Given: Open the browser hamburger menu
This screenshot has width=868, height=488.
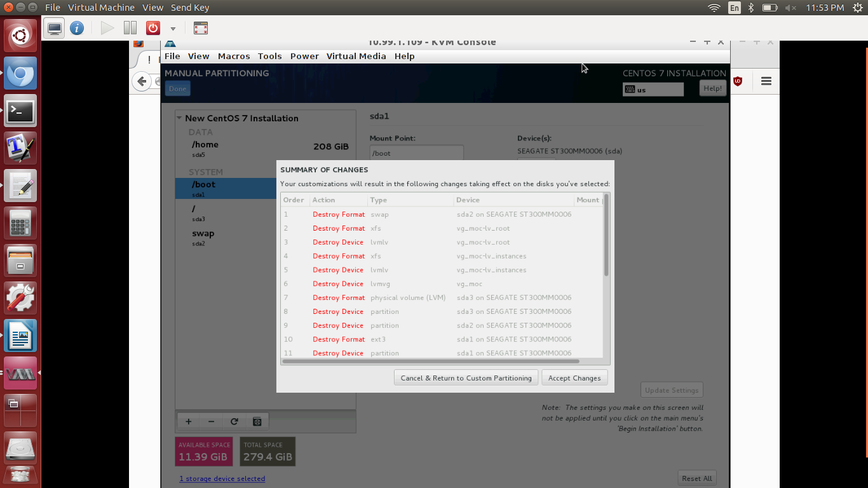Looking at the screenshot, I should click(x=766, y=81).
